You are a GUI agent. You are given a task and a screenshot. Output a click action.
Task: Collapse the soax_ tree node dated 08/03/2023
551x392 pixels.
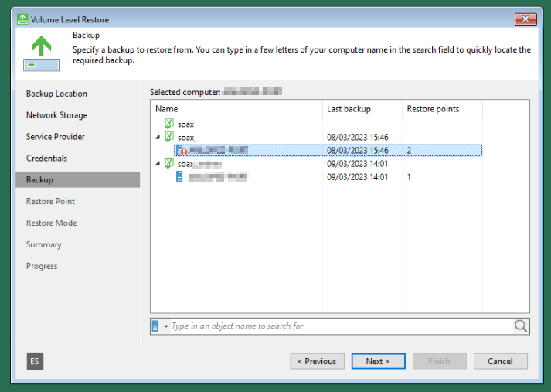[x=158, y=138]
